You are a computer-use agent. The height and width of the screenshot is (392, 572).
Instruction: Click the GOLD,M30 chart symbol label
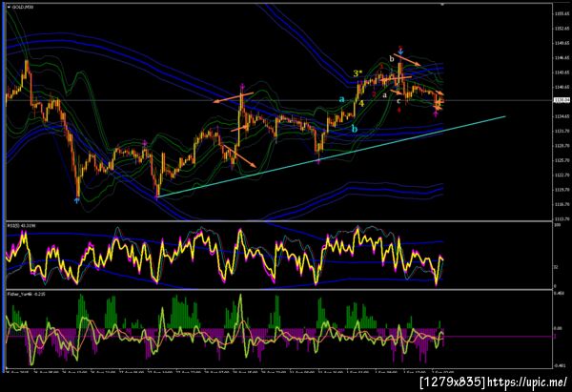pos(23,7)
